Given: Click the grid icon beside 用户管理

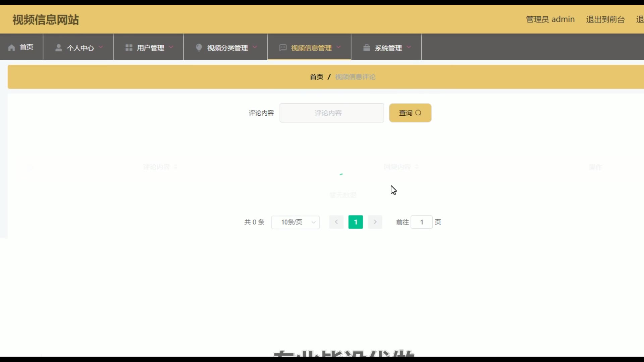Looking at the screenshot, I should click(129, 48).
